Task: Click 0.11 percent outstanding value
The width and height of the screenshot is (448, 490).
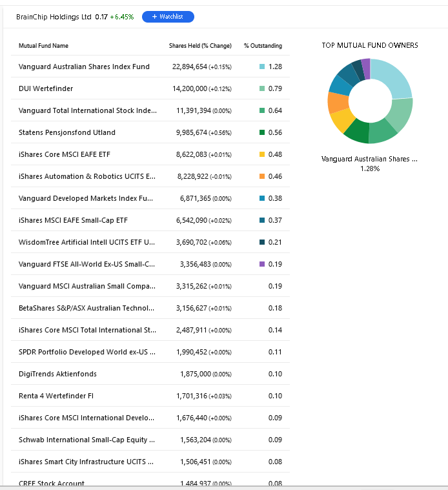Action: pyautogui.click(x=275, y=352)
